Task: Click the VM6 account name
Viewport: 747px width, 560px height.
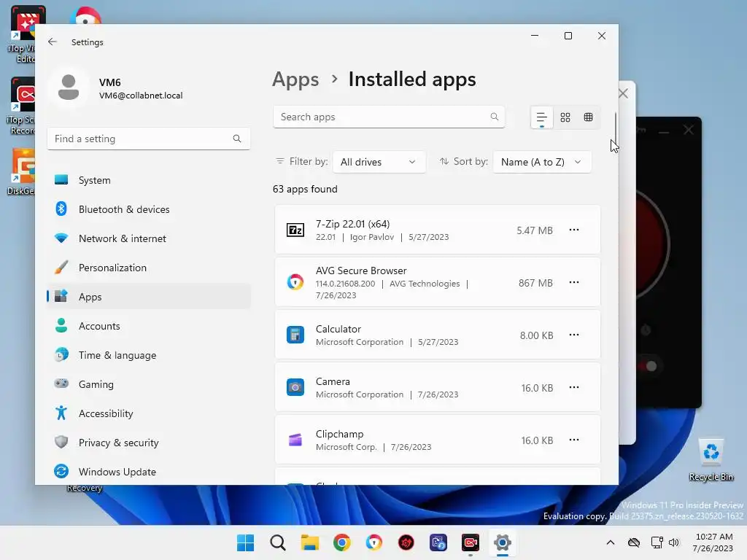Action: point(109,82)
